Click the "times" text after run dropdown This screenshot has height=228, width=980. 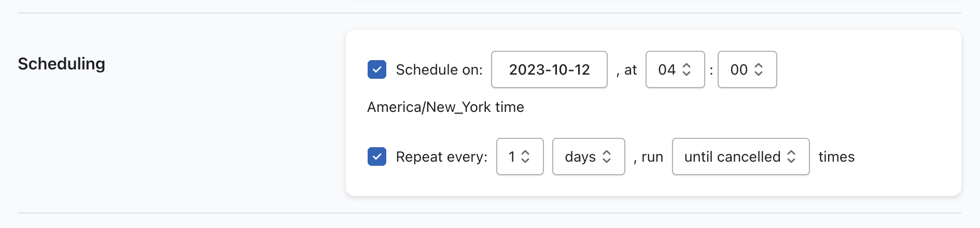(x=836, y=157)
